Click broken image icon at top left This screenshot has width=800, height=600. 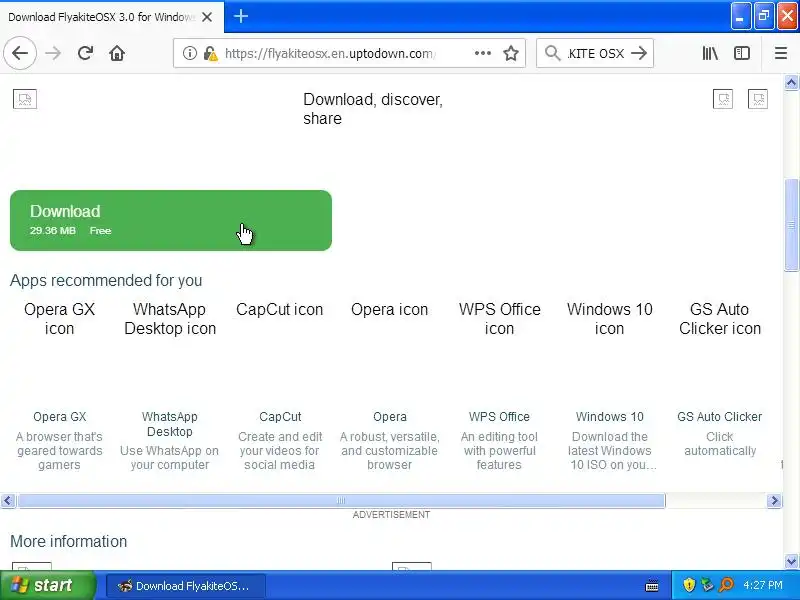click(x=24, y=99)
